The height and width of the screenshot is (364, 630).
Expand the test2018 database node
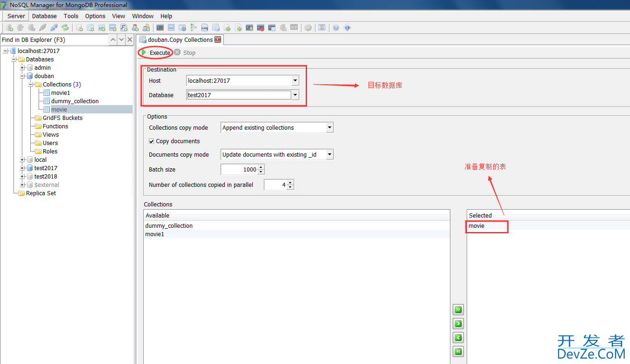22,176
